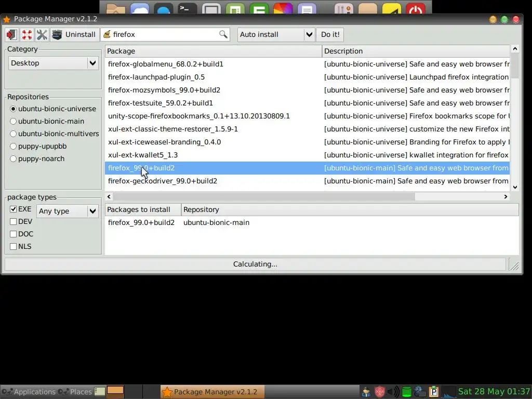
Task: Click the ubuntu-bionic-main repository cell in install list
Action: tap(217, 222)
